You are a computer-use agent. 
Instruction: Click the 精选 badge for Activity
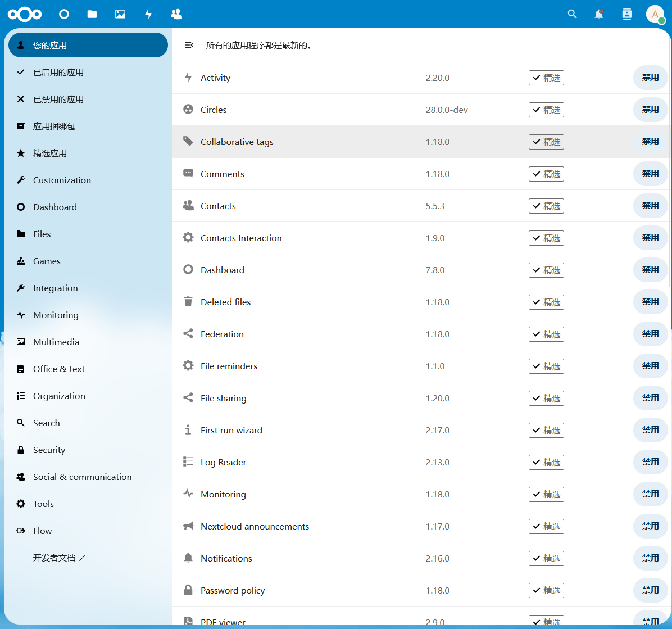point(546,78)
